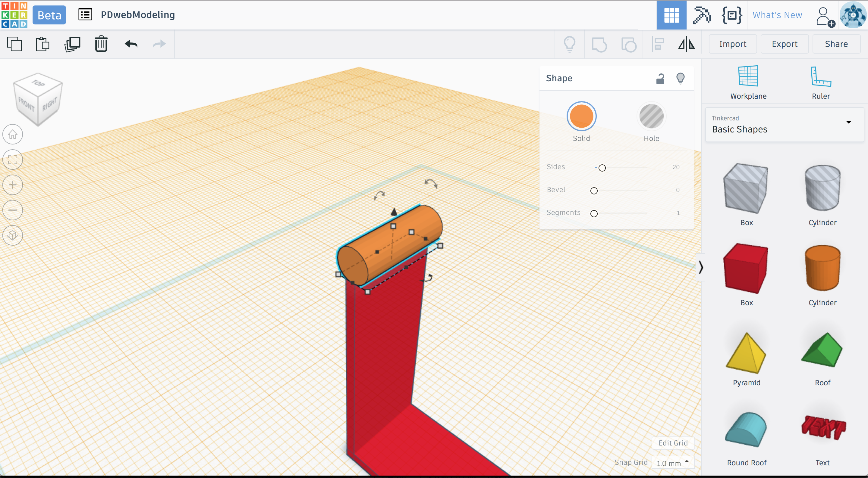Toggle the shape lock icon

(660, 79)
